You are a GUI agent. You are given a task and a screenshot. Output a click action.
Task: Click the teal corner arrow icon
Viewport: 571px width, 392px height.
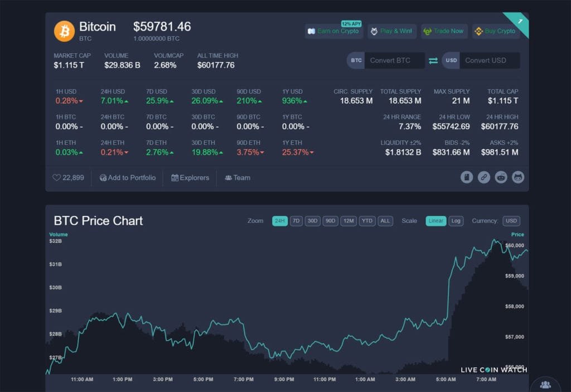click(x=520, y=21)
